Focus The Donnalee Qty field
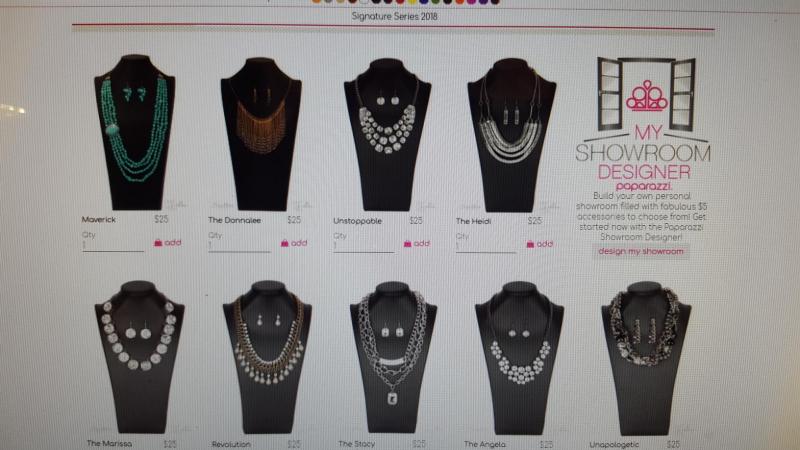Viewport: 800px width, 450px height. tap(239, 246)
